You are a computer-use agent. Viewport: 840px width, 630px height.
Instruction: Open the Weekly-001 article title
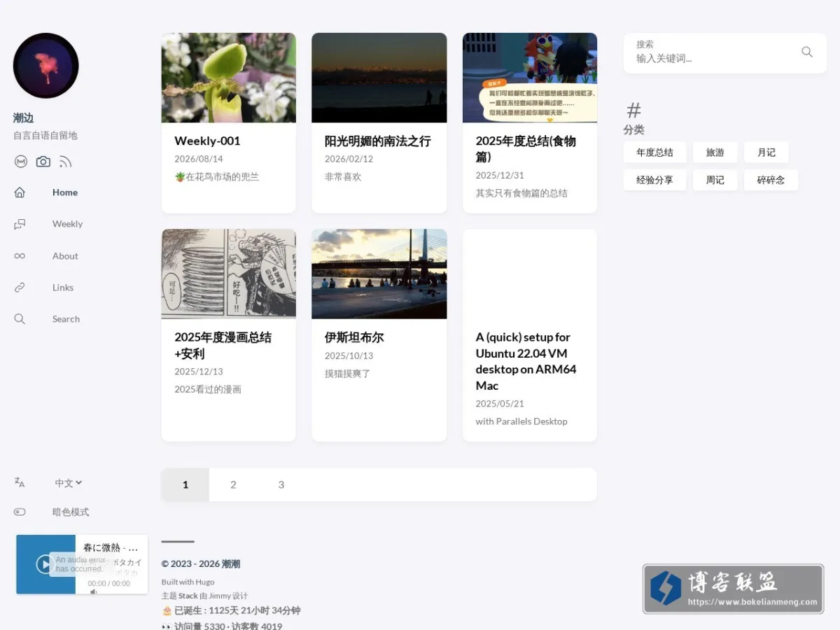click(x=207, y=141)
